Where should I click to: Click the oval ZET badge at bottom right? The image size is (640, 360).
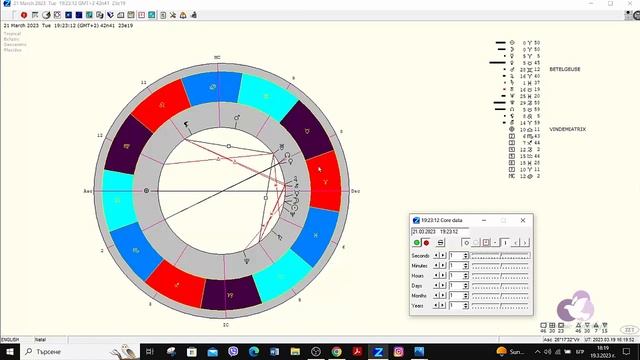coord(629,329)
